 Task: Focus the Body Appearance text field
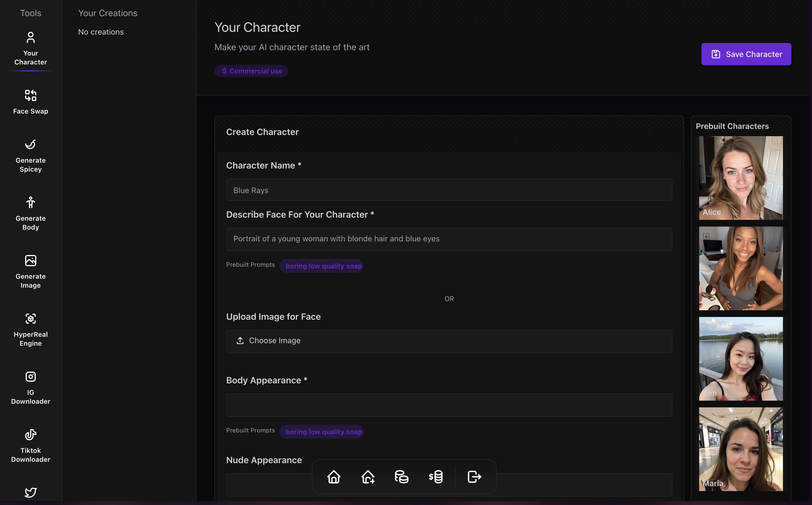449,405
